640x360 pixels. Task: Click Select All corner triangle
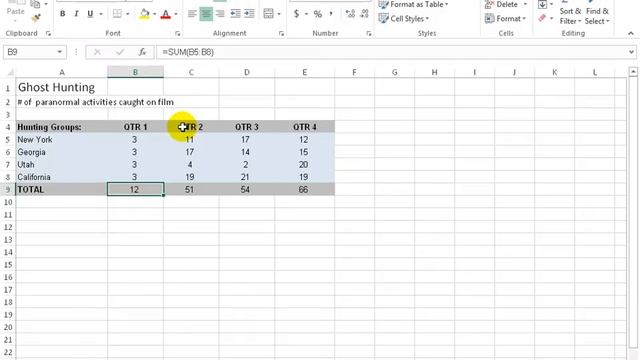(x=10, y=73)
